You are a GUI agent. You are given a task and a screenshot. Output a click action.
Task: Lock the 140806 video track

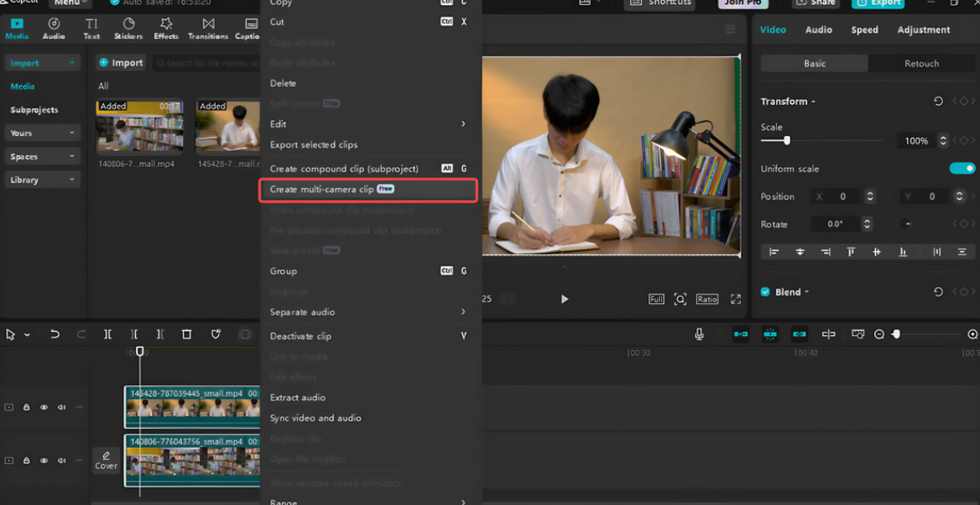click(x=26, y=461)
